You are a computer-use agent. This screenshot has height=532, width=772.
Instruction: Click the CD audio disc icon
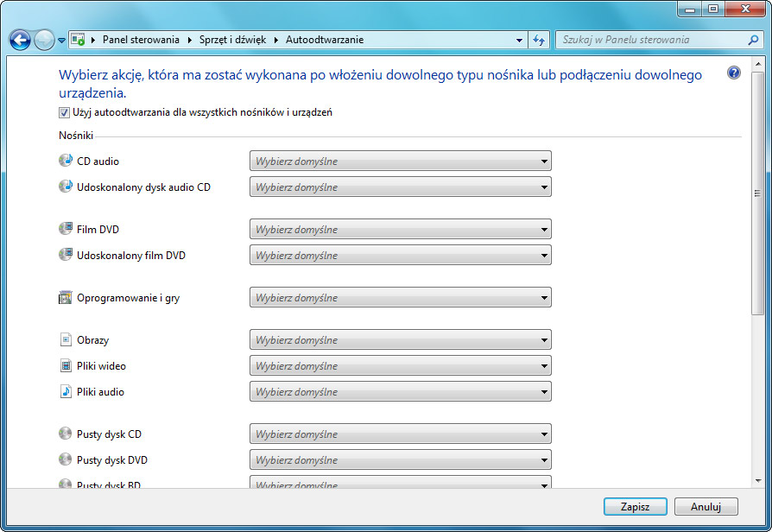[66, 161]
